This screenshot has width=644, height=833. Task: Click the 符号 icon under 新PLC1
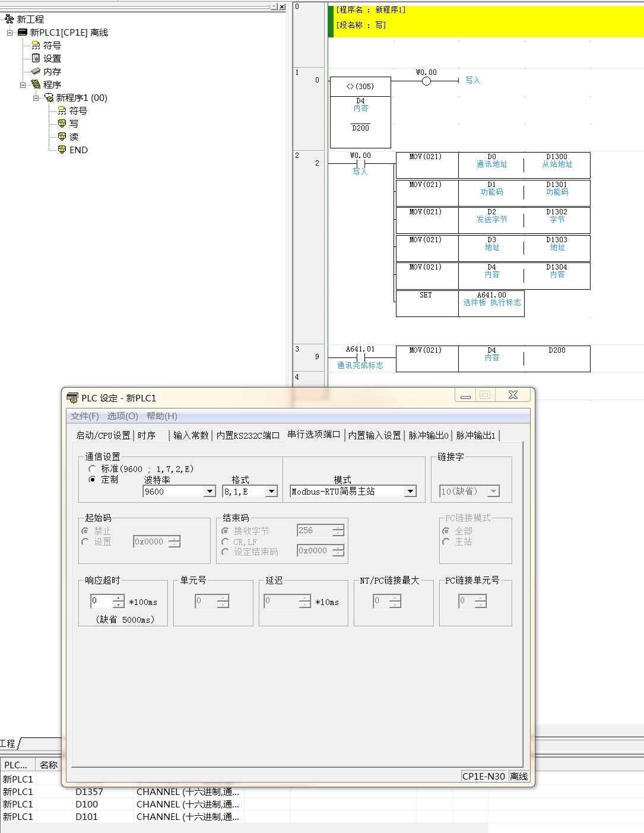click(x=36, y=46)
